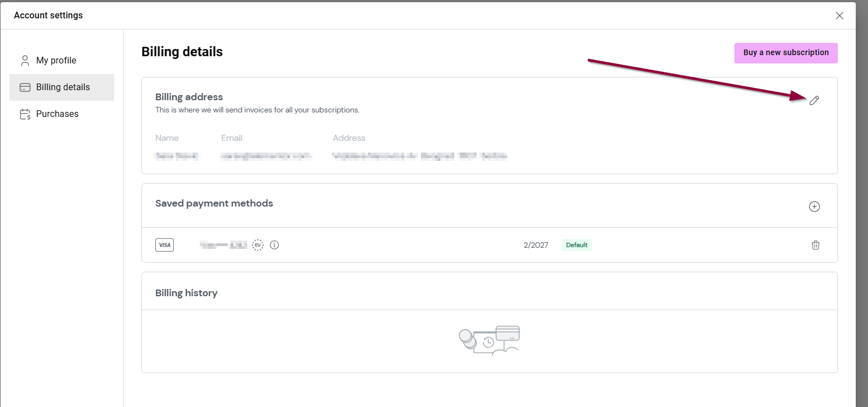Screen dimensions: 868x407
Task: Click the masked card number text
Action: click(223, 245)
